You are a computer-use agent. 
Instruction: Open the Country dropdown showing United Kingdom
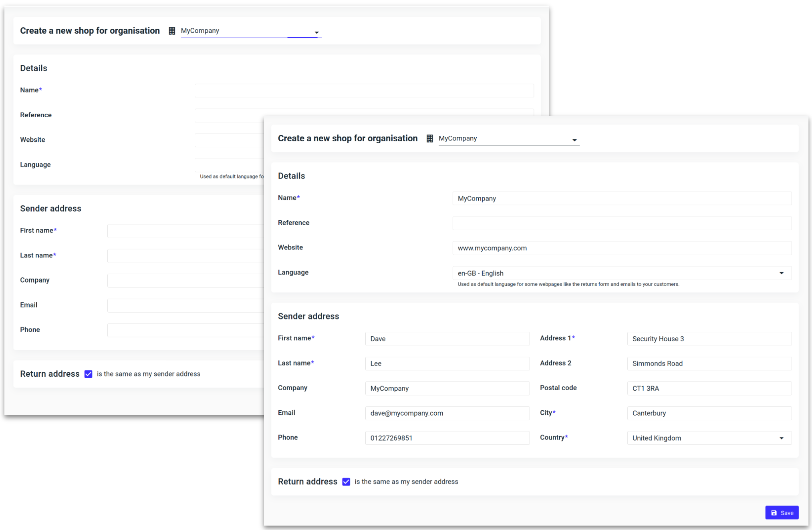(709, 438)
